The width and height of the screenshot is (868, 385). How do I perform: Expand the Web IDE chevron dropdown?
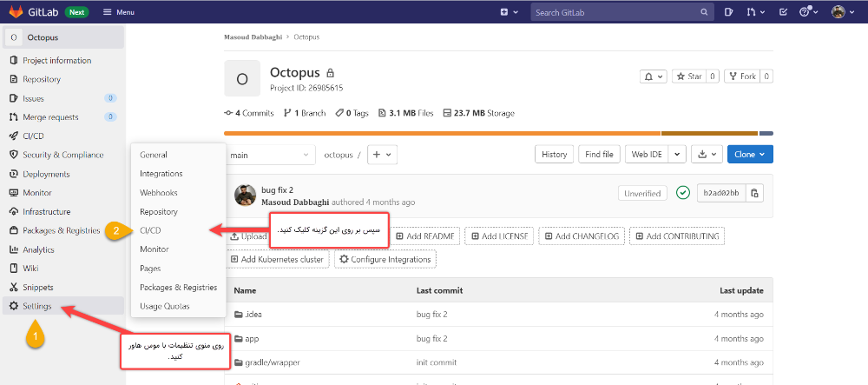pyautogui.click(x=678, y=155)
